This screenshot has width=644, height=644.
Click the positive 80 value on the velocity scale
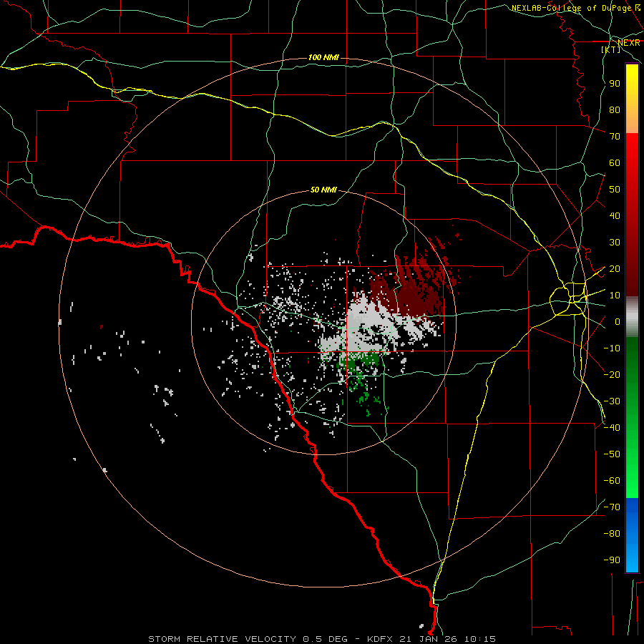point(615,109)
